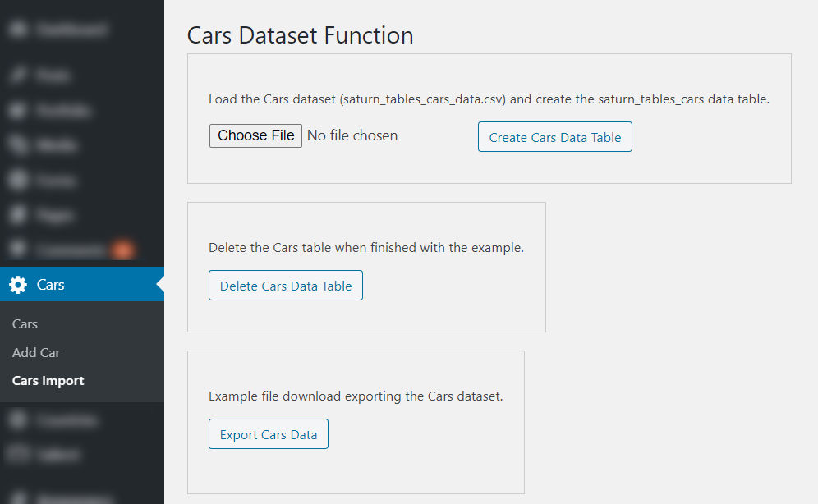Image resolution: width=818 pixels, height=504 pixels.
Task: Open Comments via its sidebar icon
Action: 18,250
